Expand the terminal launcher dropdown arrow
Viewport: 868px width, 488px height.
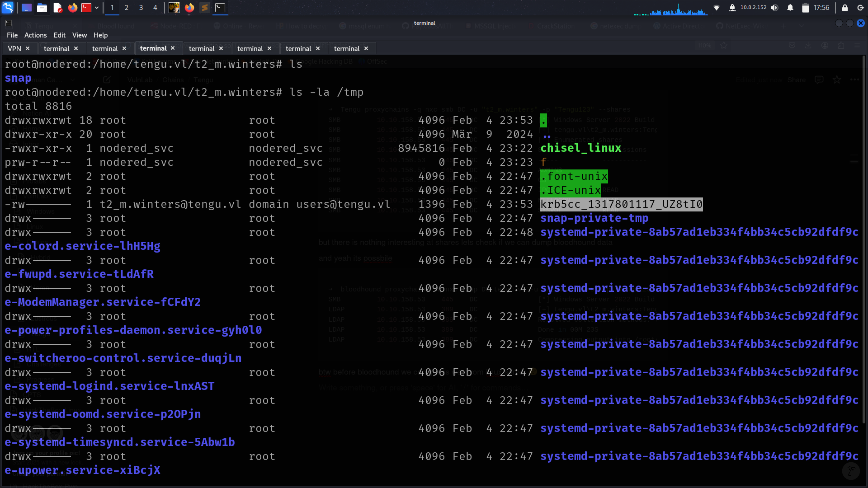[x=97, y=8]
